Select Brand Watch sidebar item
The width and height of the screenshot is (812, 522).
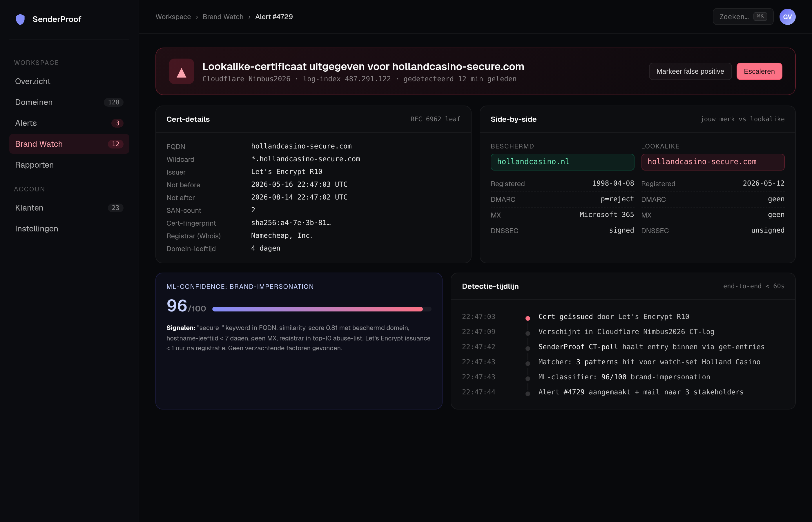coord(69,144)
